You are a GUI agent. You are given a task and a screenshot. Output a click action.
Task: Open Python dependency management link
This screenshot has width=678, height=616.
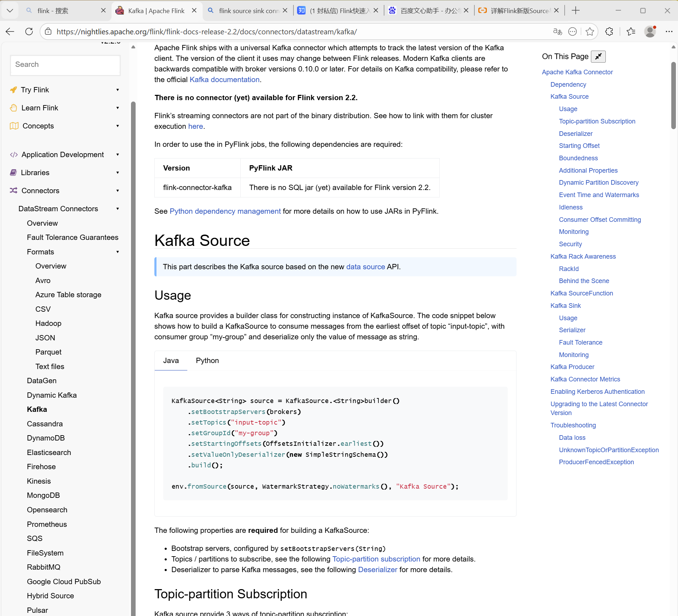click(x=225, y=211)
